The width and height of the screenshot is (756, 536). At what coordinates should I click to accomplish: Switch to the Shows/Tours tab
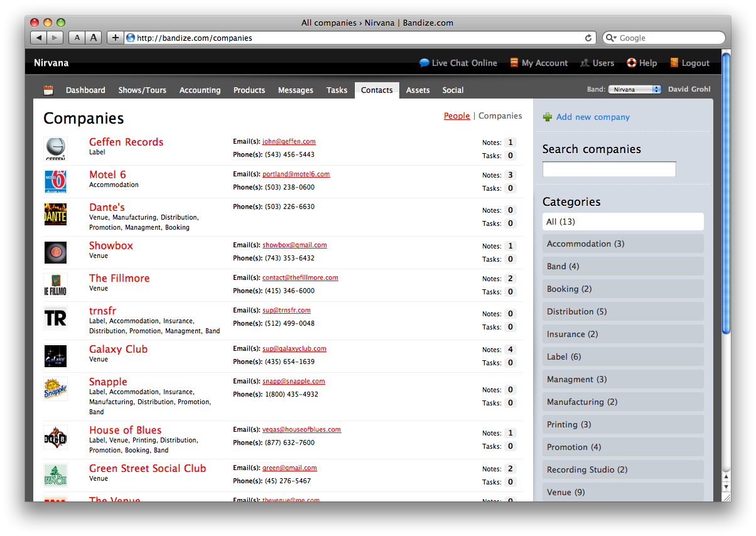pyautogui.click(x=143, y=90)
